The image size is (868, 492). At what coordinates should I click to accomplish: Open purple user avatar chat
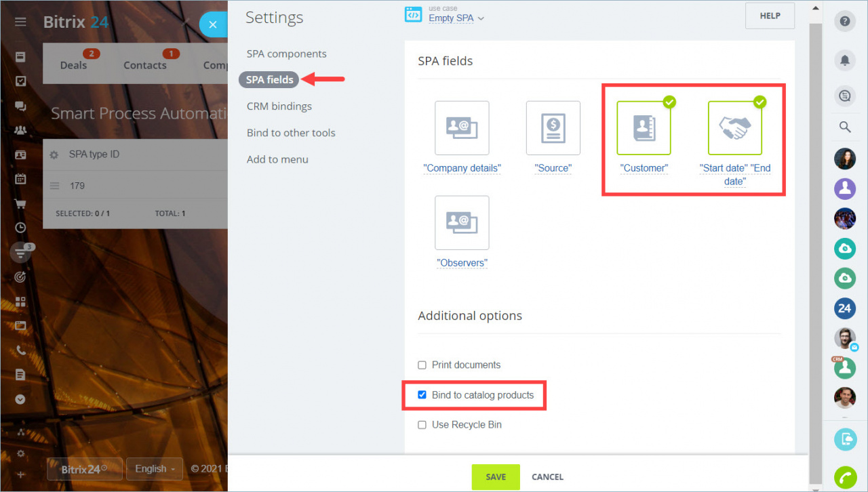(x=845, y=188)
